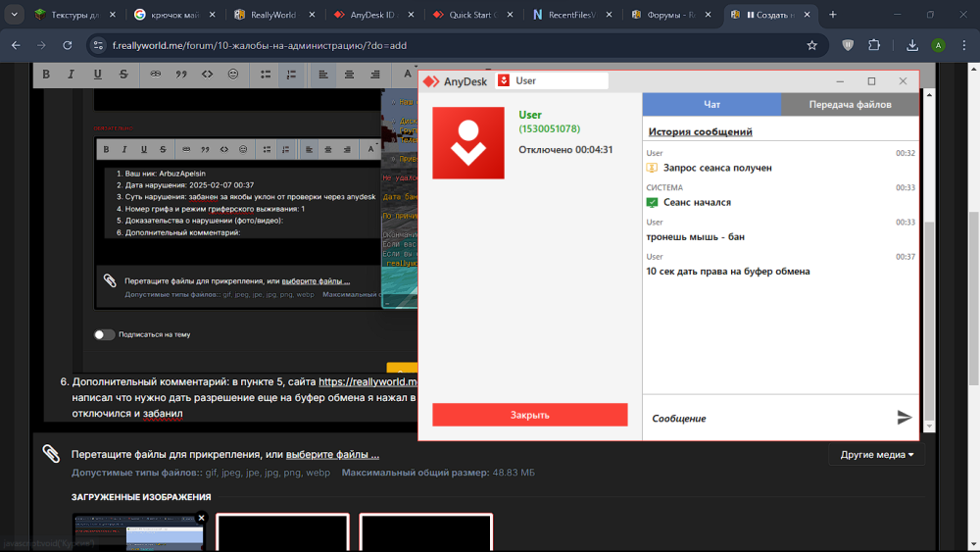Align text right in the top editor toolbar
The height and width of the screenshot is (552, 980).
375,75
